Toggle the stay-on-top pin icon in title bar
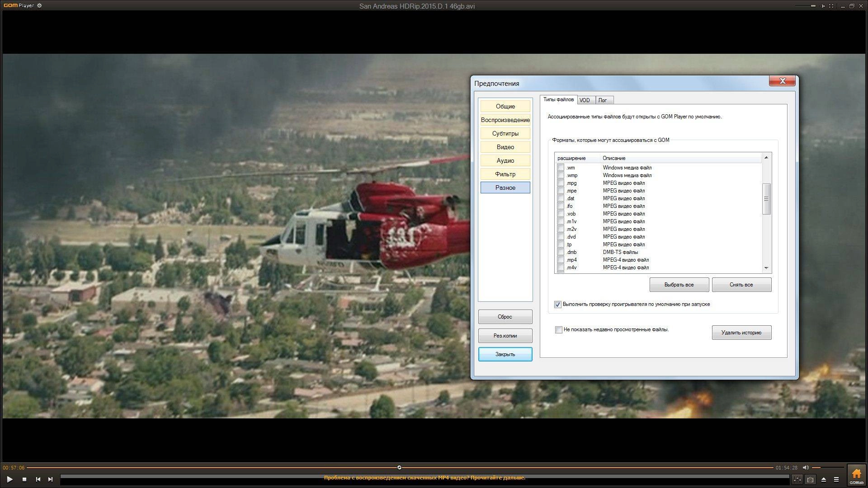 pos(823,6)
